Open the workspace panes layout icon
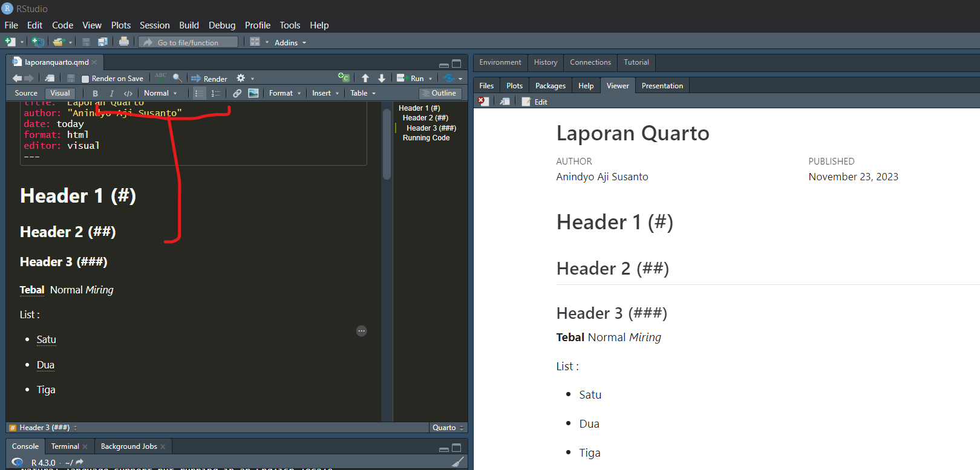 [255, 42]
